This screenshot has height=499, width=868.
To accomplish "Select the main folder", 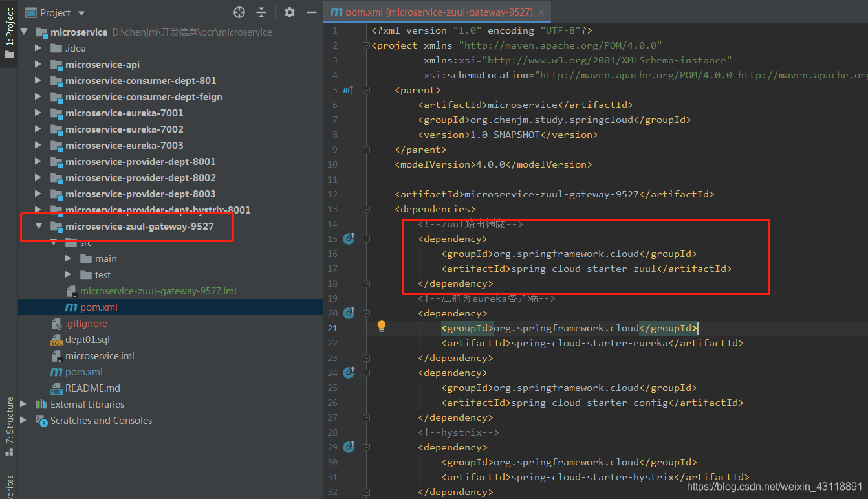I will click(106, 259).
